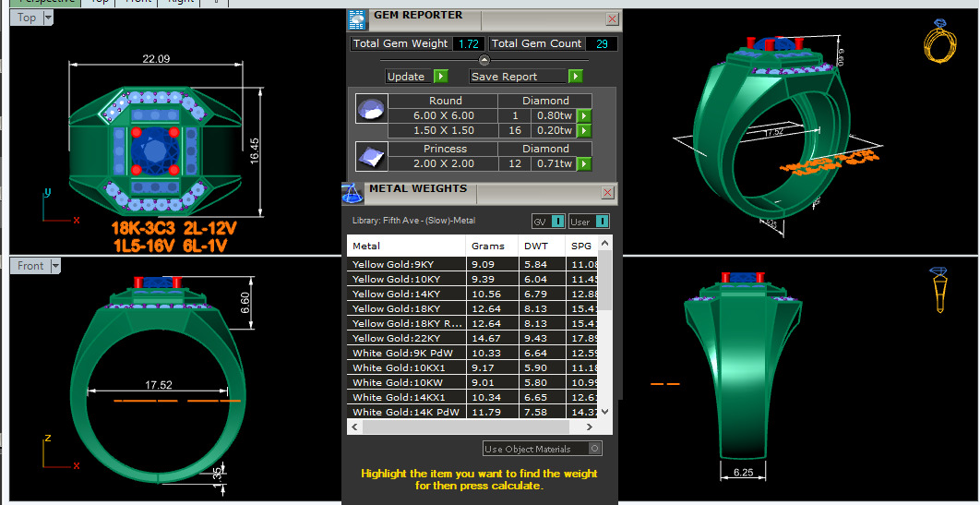980x505 pixels.
Task: Click the Princess gem shape icon
Action: [x=372, y=157]
